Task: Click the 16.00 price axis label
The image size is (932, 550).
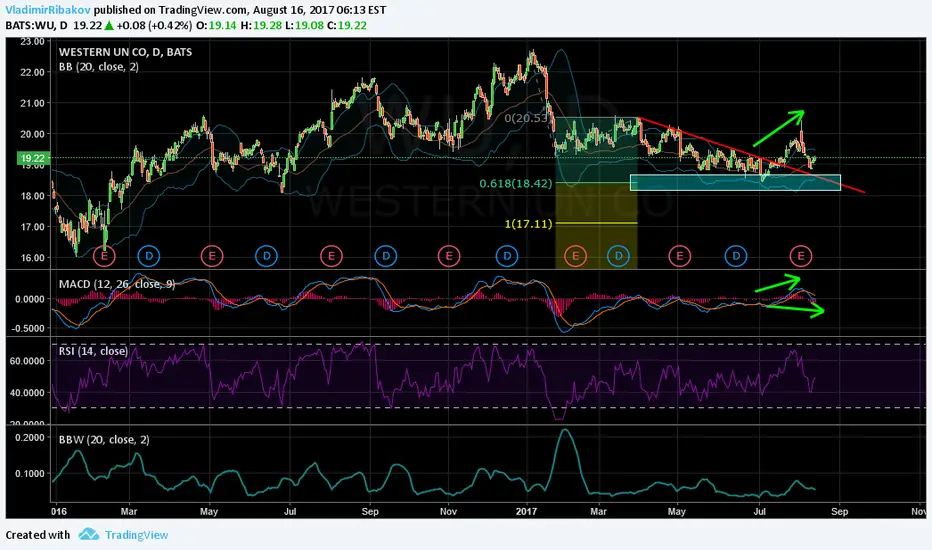Action: [x=32, y=258]
